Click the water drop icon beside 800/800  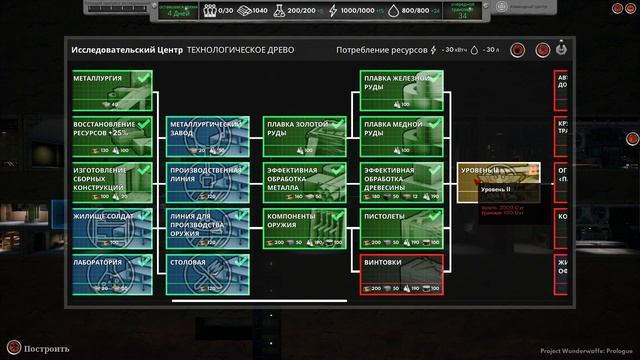click(x=393, y=11)
